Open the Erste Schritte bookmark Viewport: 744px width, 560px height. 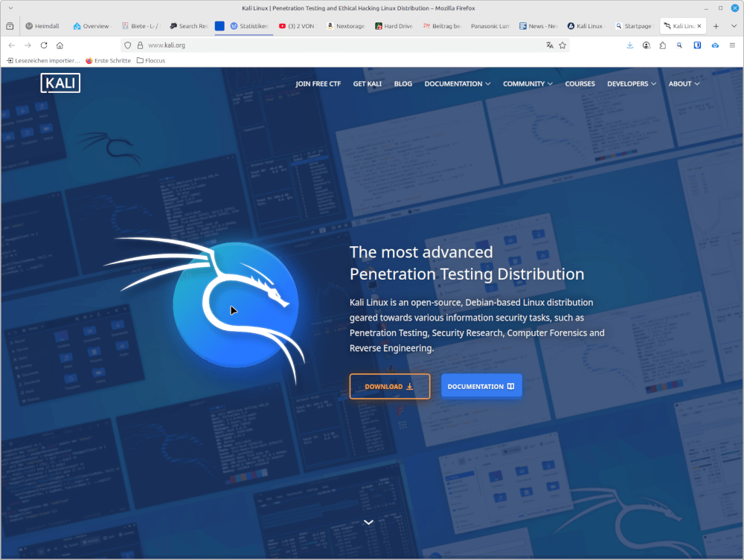point(108,61)
